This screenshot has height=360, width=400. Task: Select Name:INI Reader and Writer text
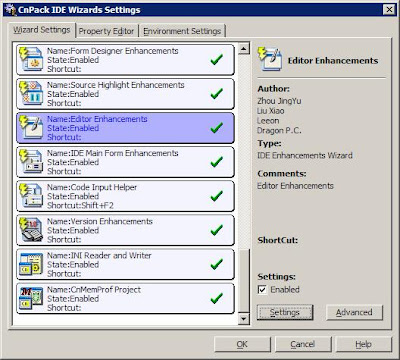[x=99, y=256]
